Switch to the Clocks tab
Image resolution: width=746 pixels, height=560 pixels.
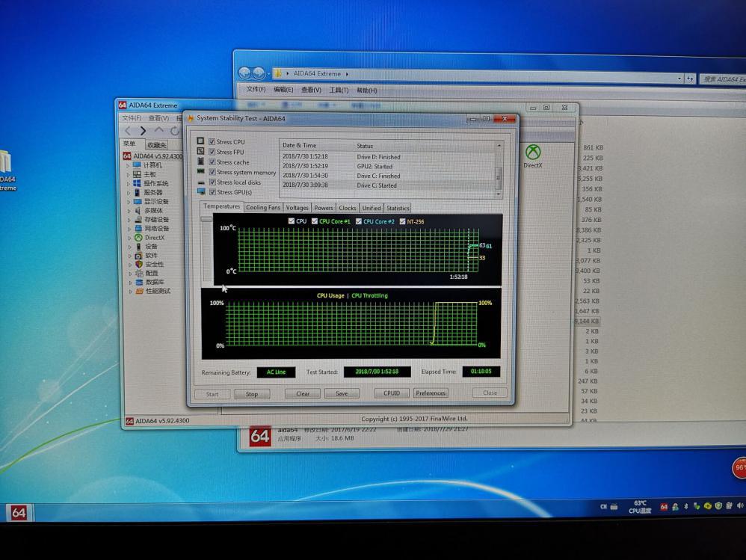[x=348, y=208]
